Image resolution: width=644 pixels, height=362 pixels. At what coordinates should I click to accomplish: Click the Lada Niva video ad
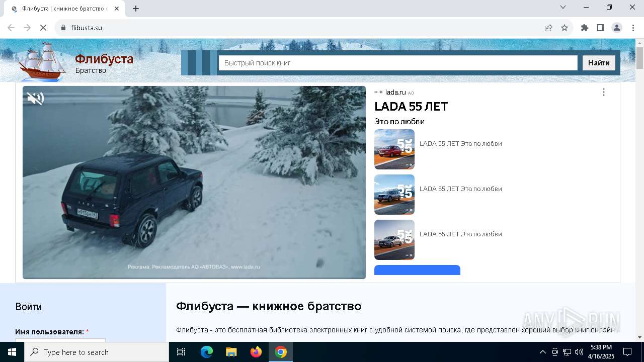tap(194, 183)
